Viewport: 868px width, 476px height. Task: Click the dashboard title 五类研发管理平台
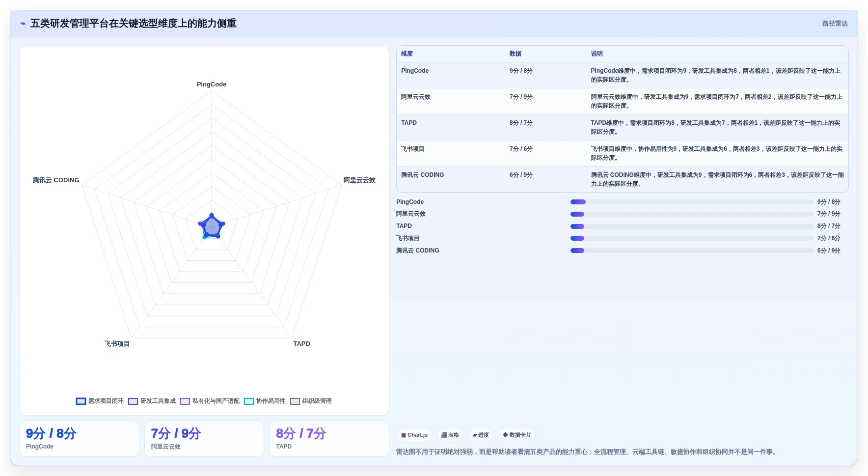pos(134,24)
